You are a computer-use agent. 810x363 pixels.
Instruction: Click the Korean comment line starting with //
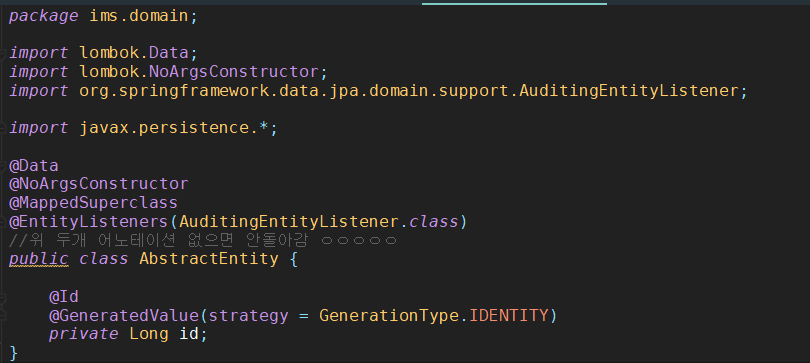(x=203, y=240)
